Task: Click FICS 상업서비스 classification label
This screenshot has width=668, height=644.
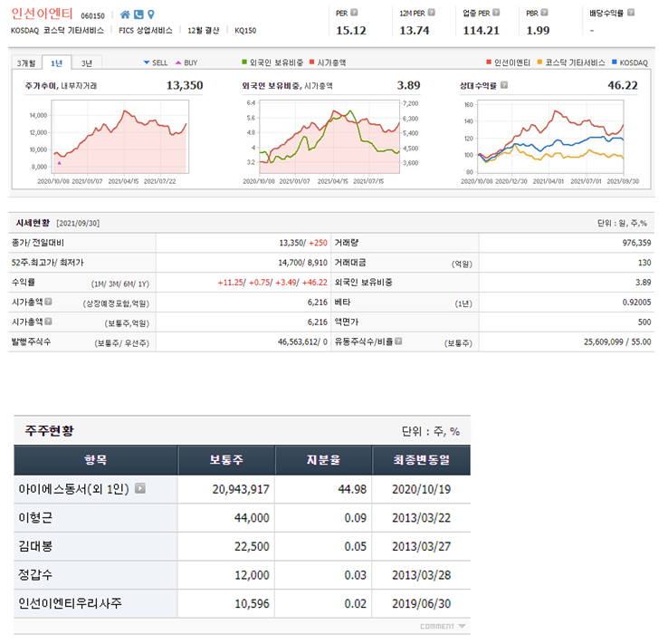Action: (145, 30)
